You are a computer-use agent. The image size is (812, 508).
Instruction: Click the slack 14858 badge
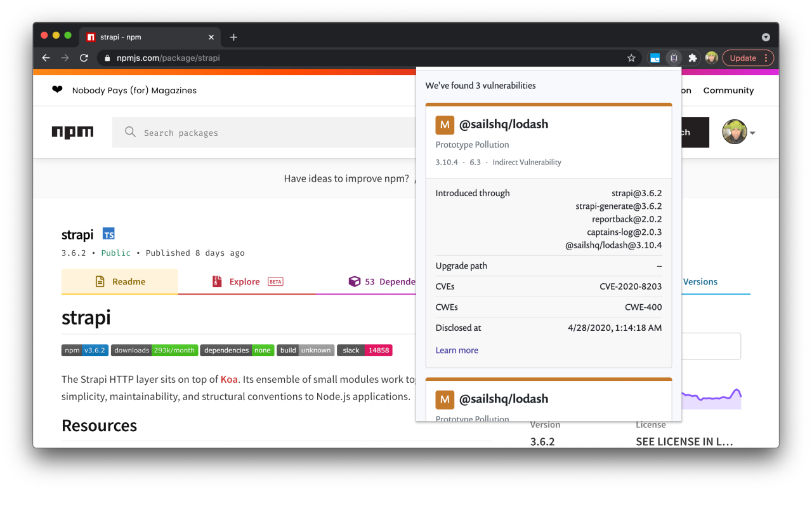pos(365,350)
